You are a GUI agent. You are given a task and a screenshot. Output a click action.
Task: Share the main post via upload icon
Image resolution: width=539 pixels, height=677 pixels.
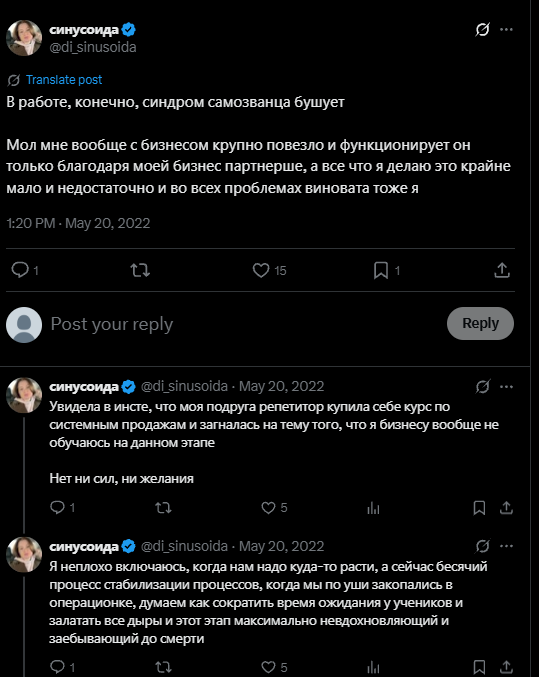point(502,271)
